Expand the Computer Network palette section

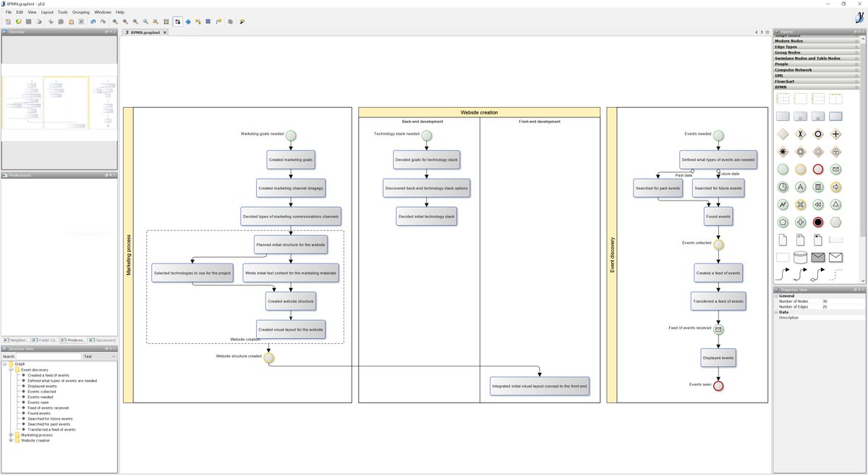click(x=818, y=70)
